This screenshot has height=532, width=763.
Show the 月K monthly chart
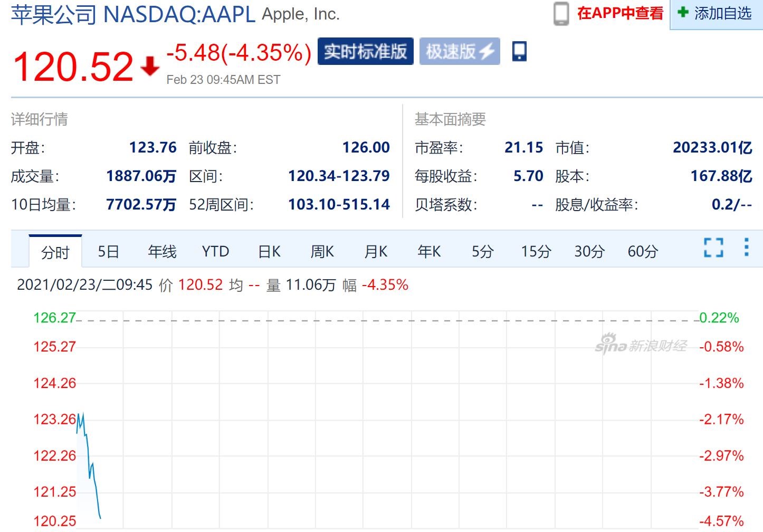pyautogui.click(x=376, y=251)
